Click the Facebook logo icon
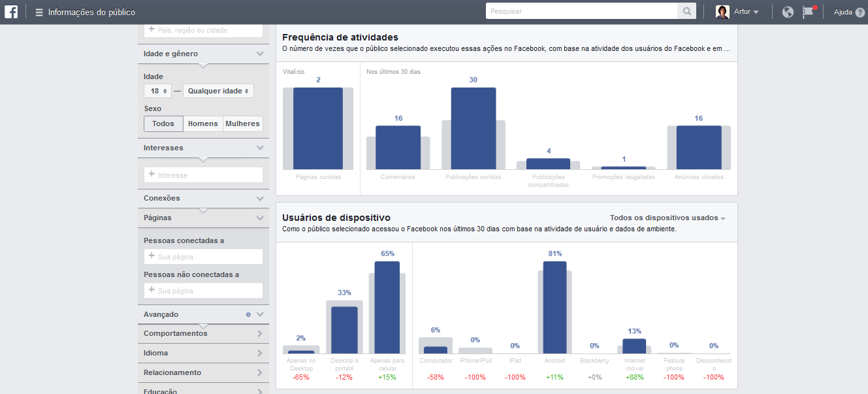868x394 pixels. pos(11,12)
